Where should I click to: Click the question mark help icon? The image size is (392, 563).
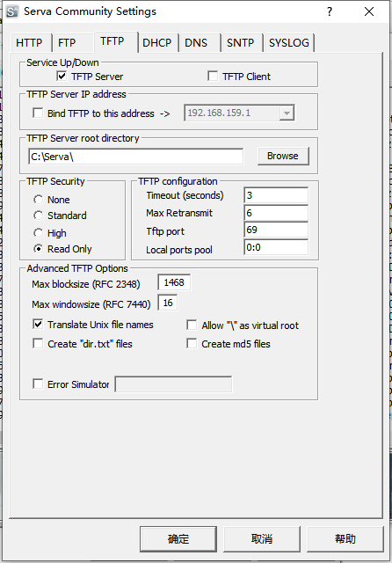tap(330, 11)
